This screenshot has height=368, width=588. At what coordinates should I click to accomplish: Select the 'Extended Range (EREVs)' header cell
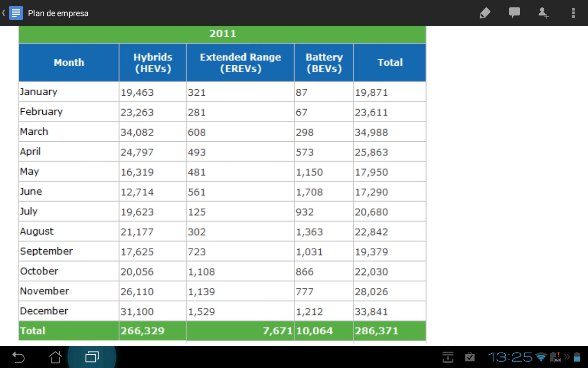[x=240, y=63]
